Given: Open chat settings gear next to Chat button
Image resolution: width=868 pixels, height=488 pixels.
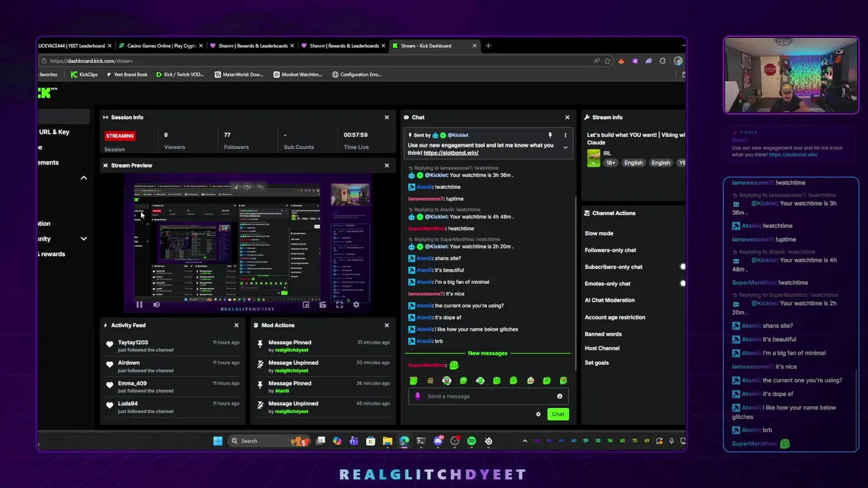Looking at the screenshot, I should pos(538,414).
